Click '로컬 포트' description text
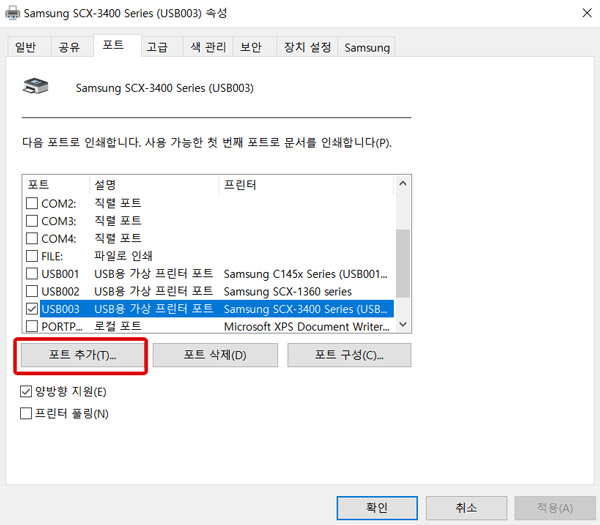This screenshot has height=525, width=600. pos(118,326)
